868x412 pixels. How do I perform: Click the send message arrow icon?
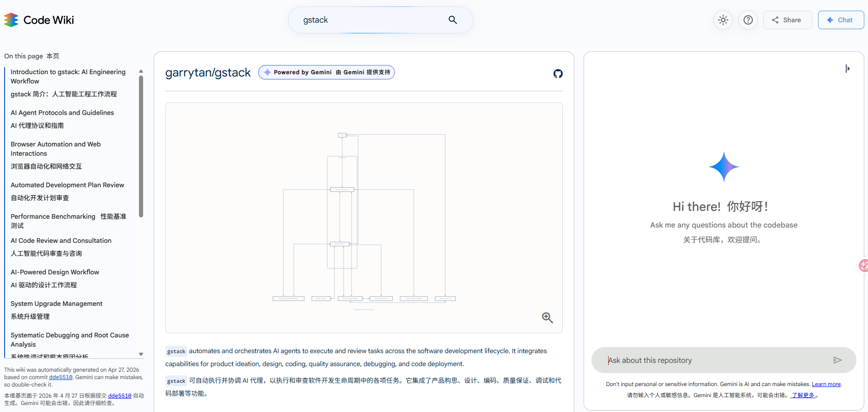(x=837, y=360)
